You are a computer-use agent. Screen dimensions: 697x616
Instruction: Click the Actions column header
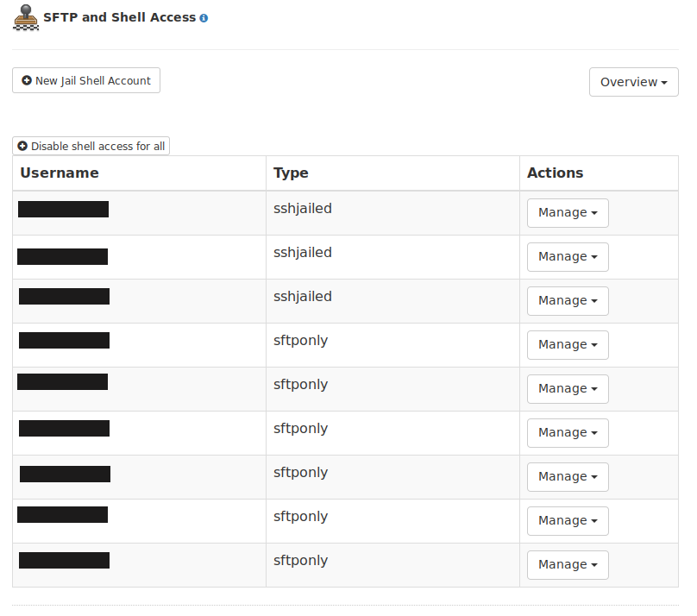coord(555,173)
